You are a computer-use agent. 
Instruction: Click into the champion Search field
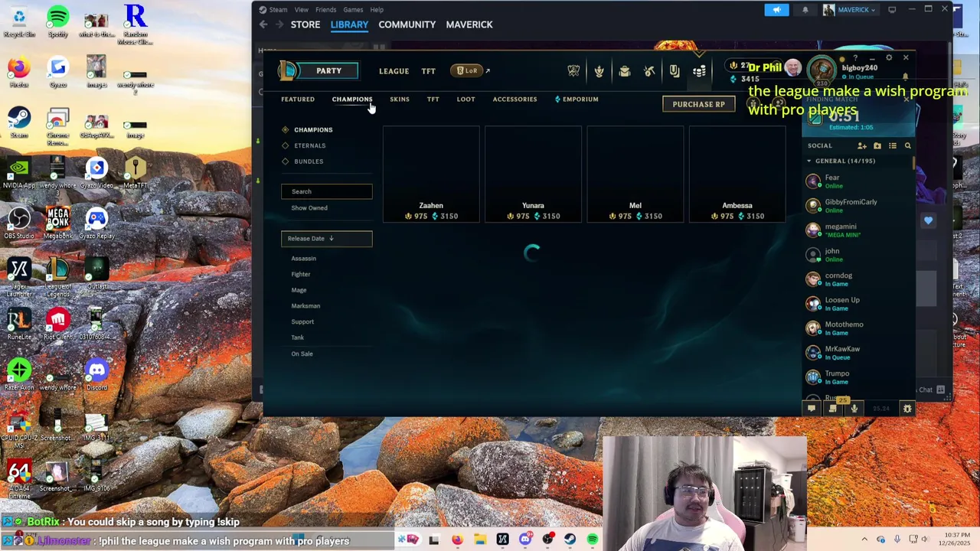point(327,191)
